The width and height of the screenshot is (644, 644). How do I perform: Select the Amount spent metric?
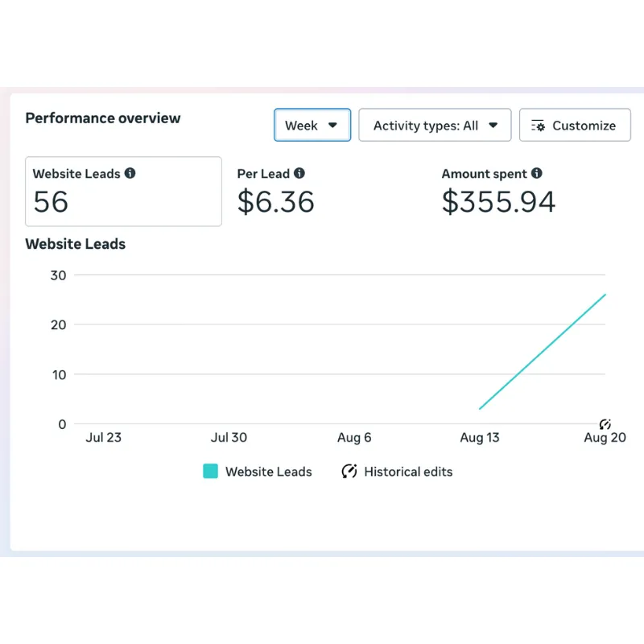click(x=498, y=193)
